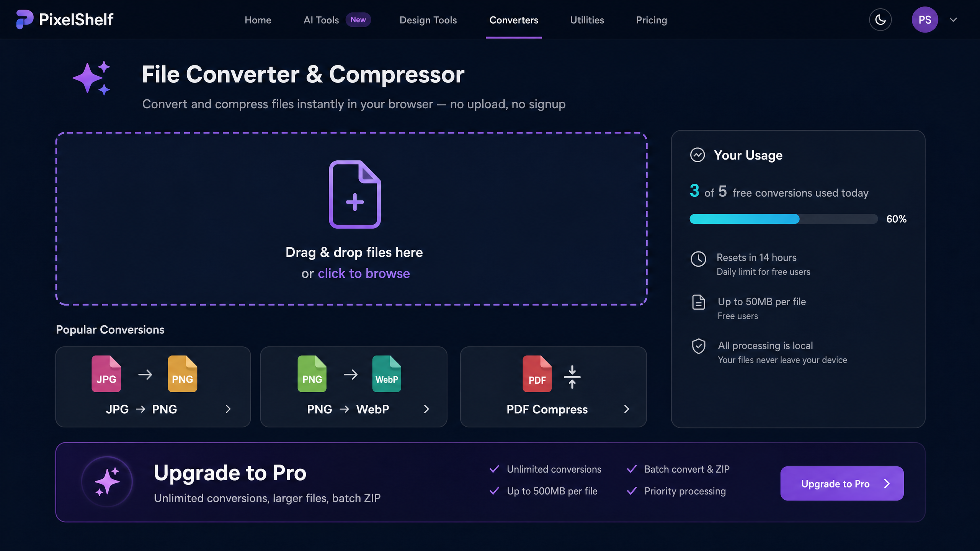980x551 pixels.
Task: Click the usage progress bar
Action: click(784, 219)
